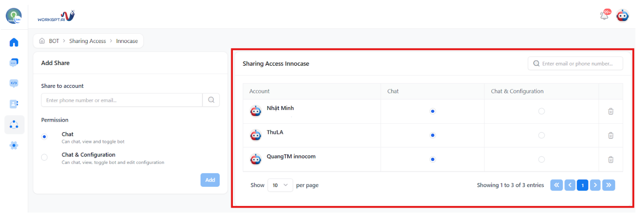Viewport: 644px width, 218px height.
Task: Expand the 10 per page dropdown
Action: [280, 185]
